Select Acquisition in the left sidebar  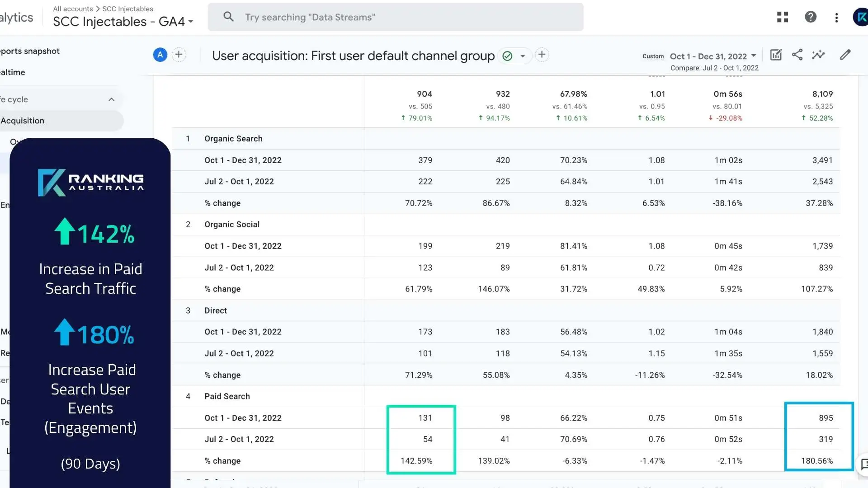[23, 121]
